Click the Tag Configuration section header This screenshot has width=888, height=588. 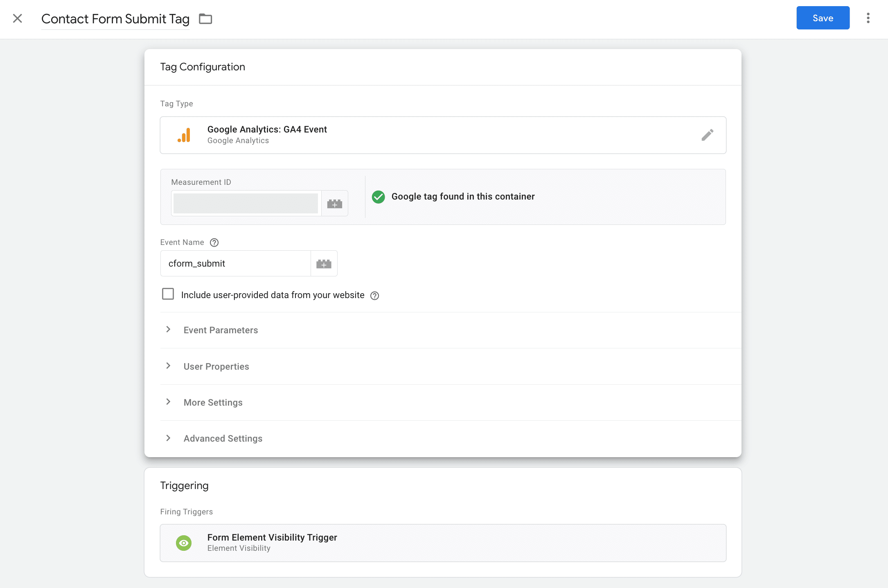[203, 66]
